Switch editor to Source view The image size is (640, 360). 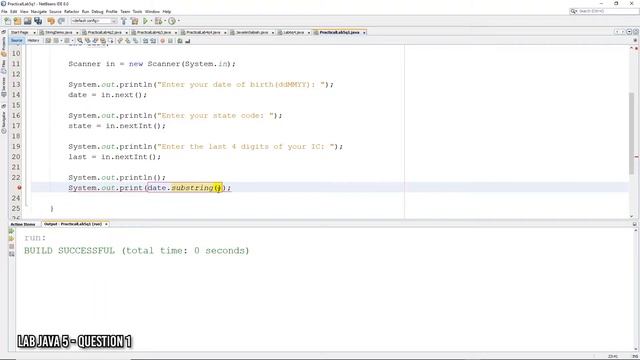(x=17, y=41)
